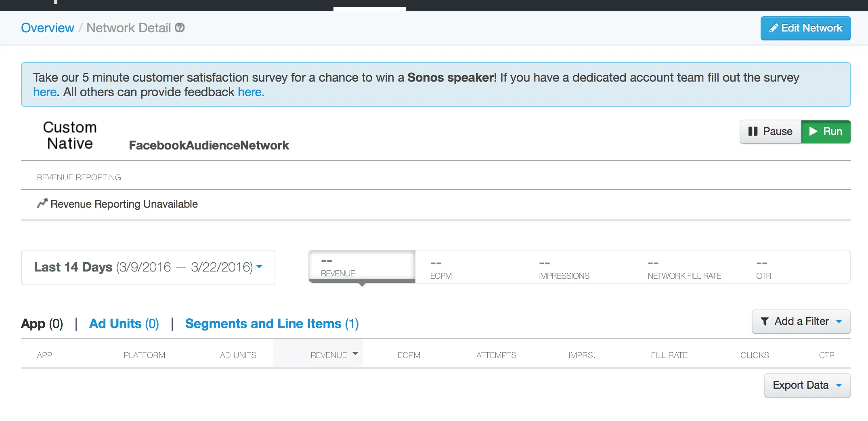Click the funnel icon on Add a Filter
868x421 pixels.
click(x=764, y=322)
